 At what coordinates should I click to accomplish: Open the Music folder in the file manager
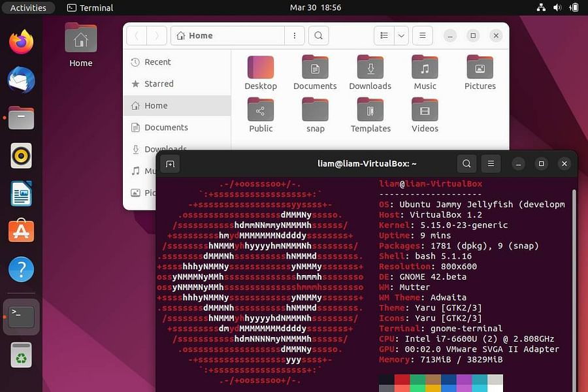424,67
